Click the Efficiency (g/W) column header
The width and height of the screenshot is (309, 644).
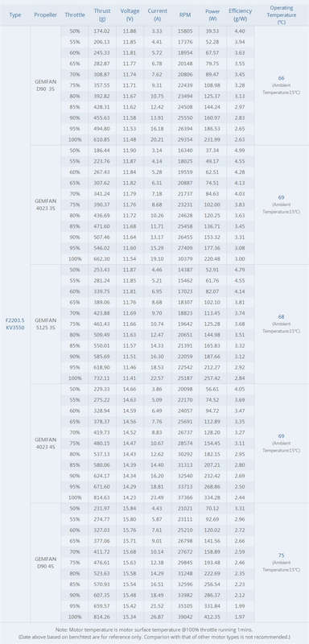(241, 14)
